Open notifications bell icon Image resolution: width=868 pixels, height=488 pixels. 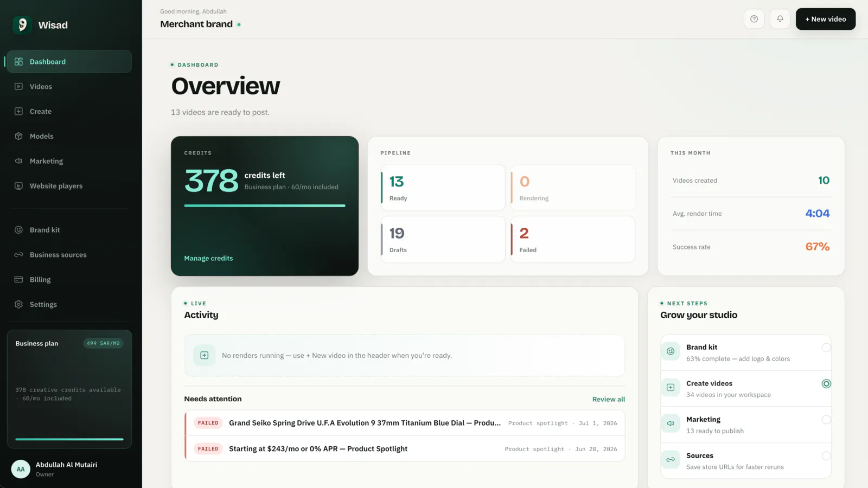pos(780,19)
